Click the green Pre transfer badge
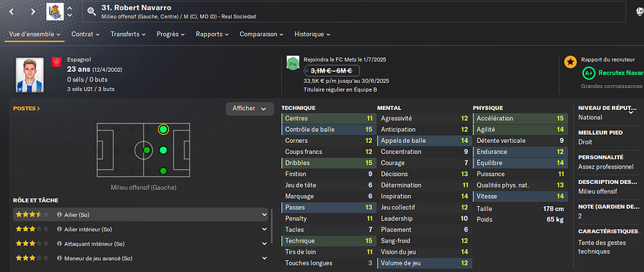Viewport: 644px width, 272px height. click(293, 65)
